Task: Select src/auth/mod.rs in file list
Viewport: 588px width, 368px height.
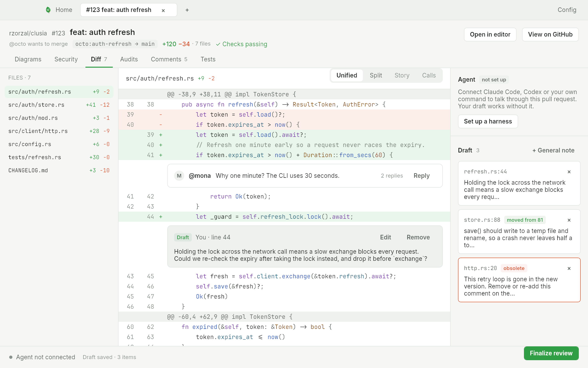Action: 59,118
